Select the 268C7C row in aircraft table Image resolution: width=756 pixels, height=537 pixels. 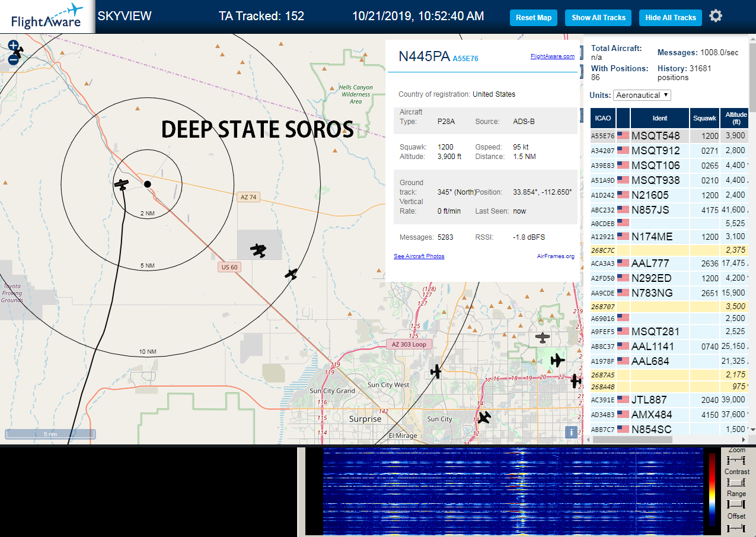click(670, 250)
